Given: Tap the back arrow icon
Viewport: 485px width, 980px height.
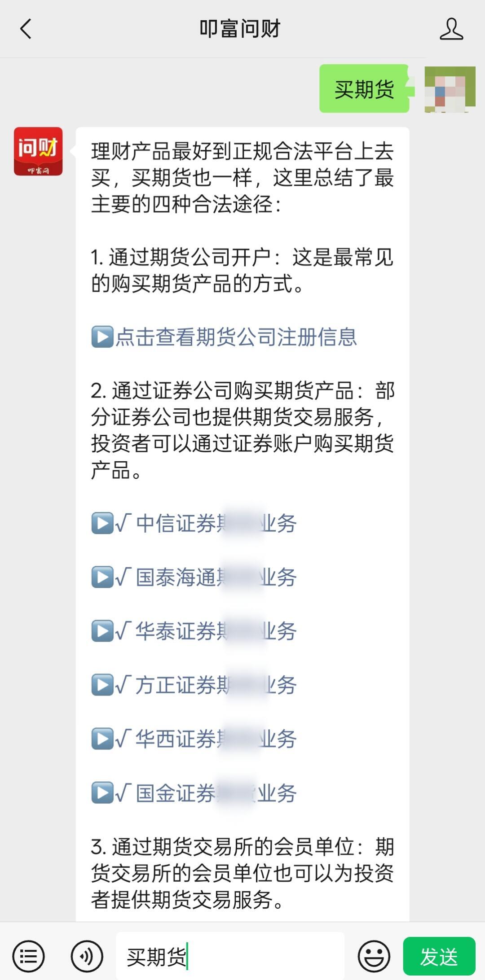Looking at the screenshot, I should point(26,29).
